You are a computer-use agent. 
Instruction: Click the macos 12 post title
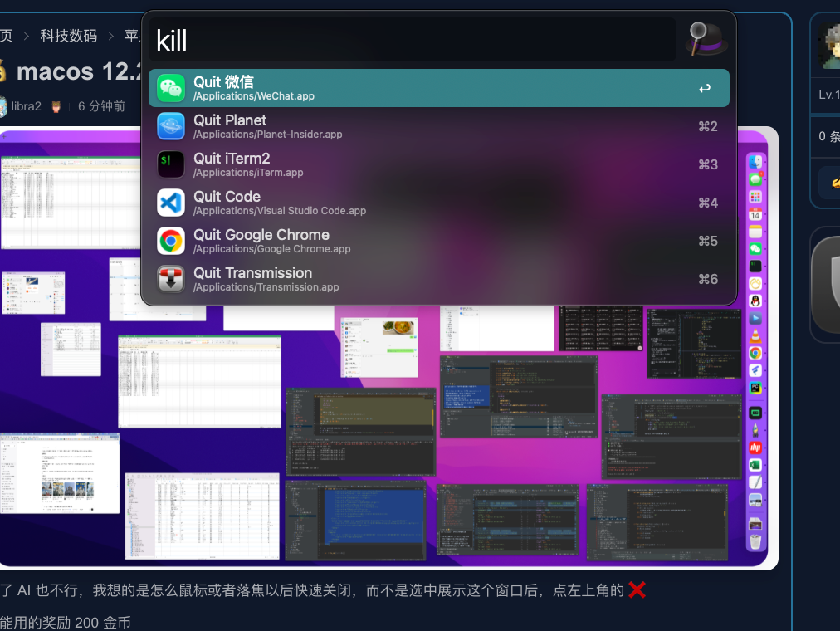[78, 71]
